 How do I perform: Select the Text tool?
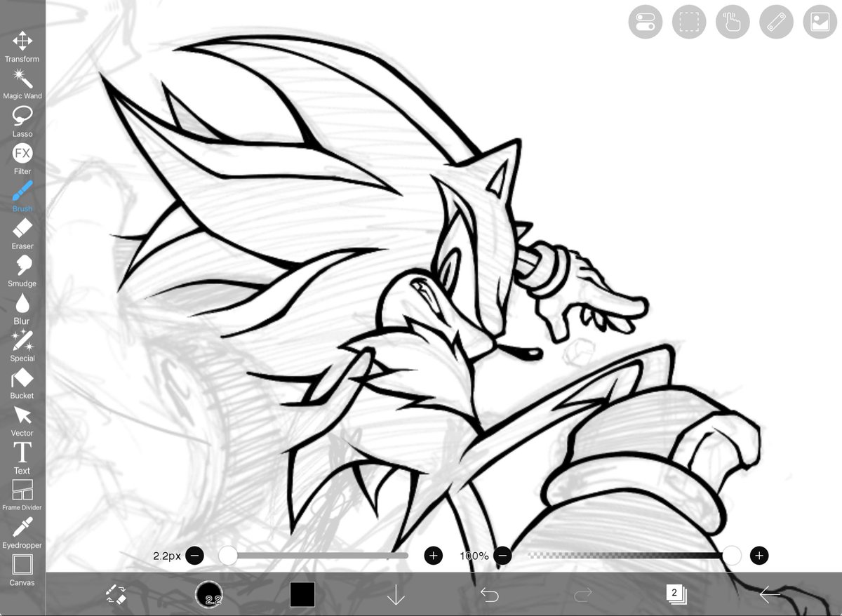pyautogui.click(x=22, y=458)
